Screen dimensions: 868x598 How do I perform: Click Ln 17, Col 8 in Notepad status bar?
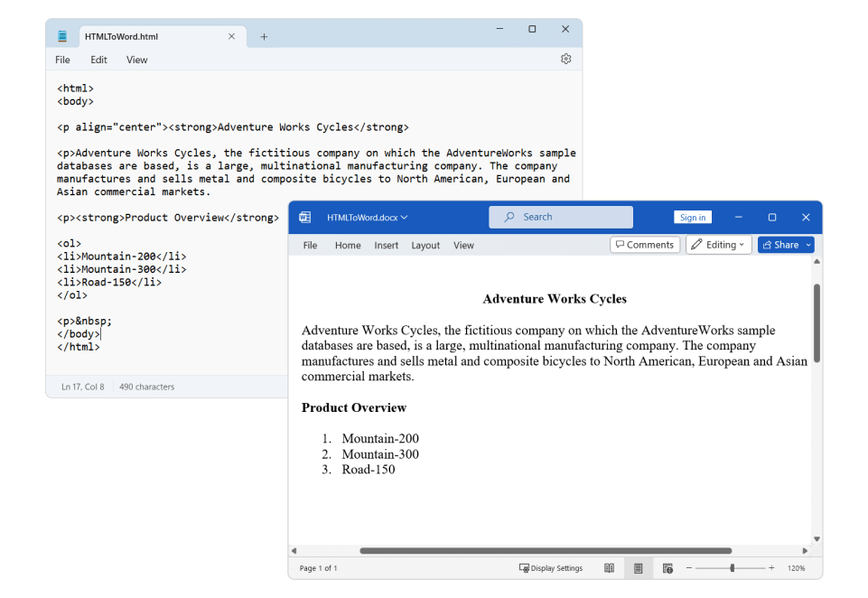pyautogui.click(x=82, y=387)
